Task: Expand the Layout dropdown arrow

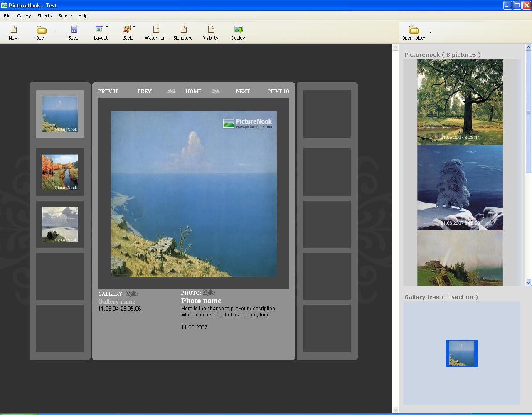Action: 107,27
